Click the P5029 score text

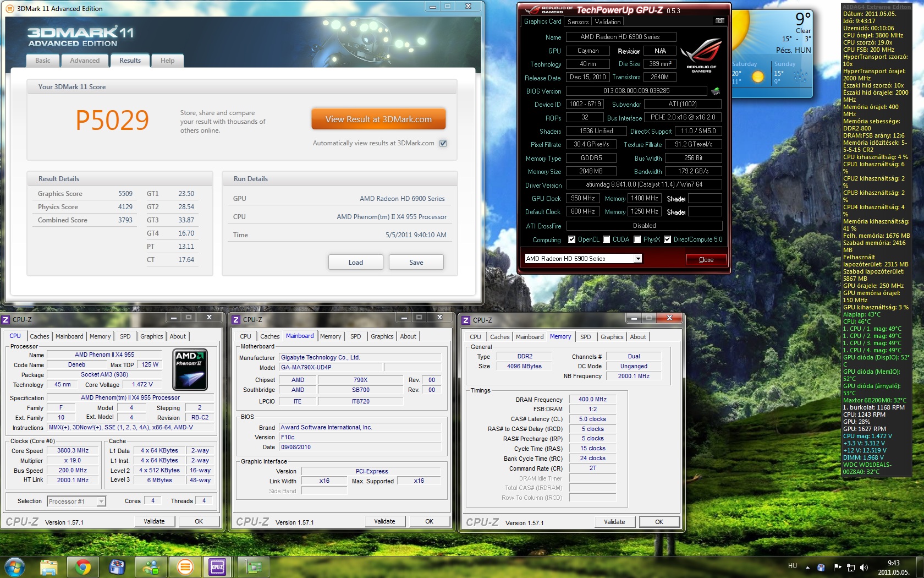tap(112, 120)
